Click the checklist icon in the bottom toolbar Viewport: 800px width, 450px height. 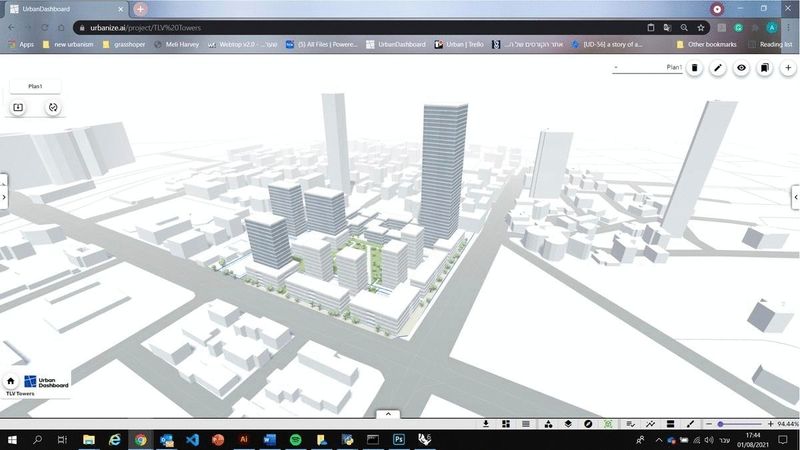(631, 424)
